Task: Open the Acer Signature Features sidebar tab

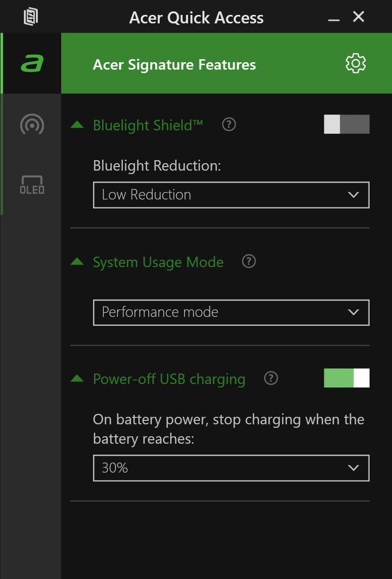Action: tap(32, 64)
